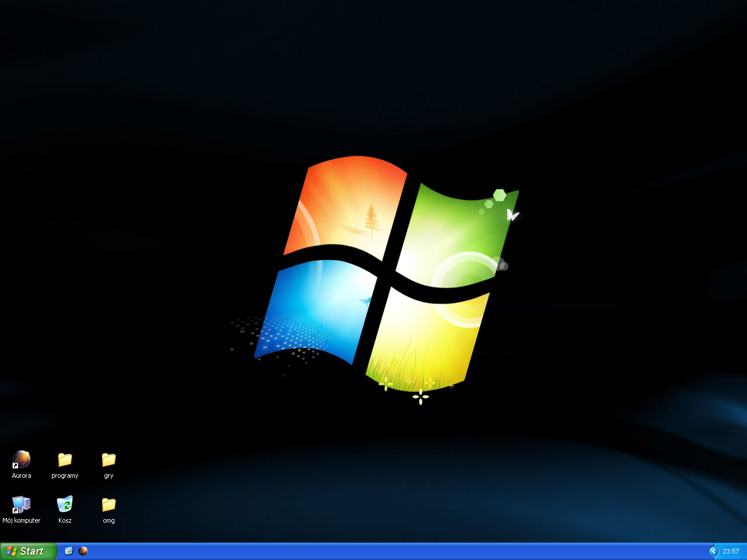The width and height of the screenshot is (747, 560).
Task: Launch Aurora from the Quick Launch bar
Action: click(x=83, y=551)
